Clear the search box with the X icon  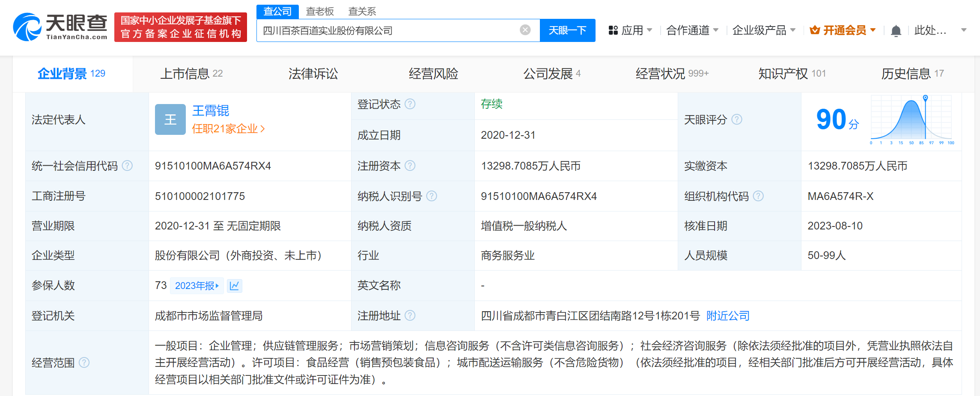(x=525, y=30)
